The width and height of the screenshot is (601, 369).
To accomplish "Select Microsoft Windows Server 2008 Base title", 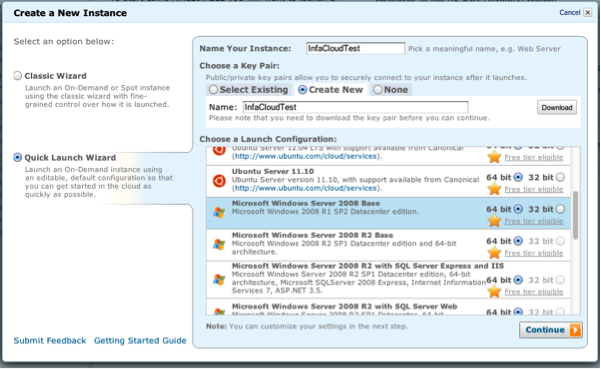I will coord(306,203).
